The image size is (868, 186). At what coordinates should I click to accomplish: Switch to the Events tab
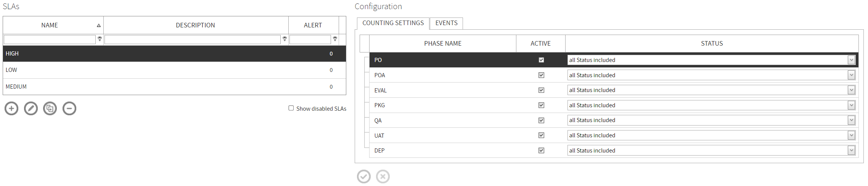point(446,23)
